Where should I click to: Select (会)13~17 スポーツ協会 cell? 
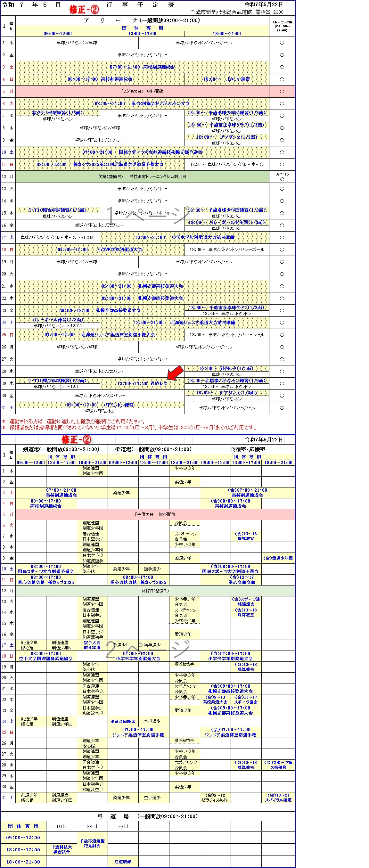[246, 700]
